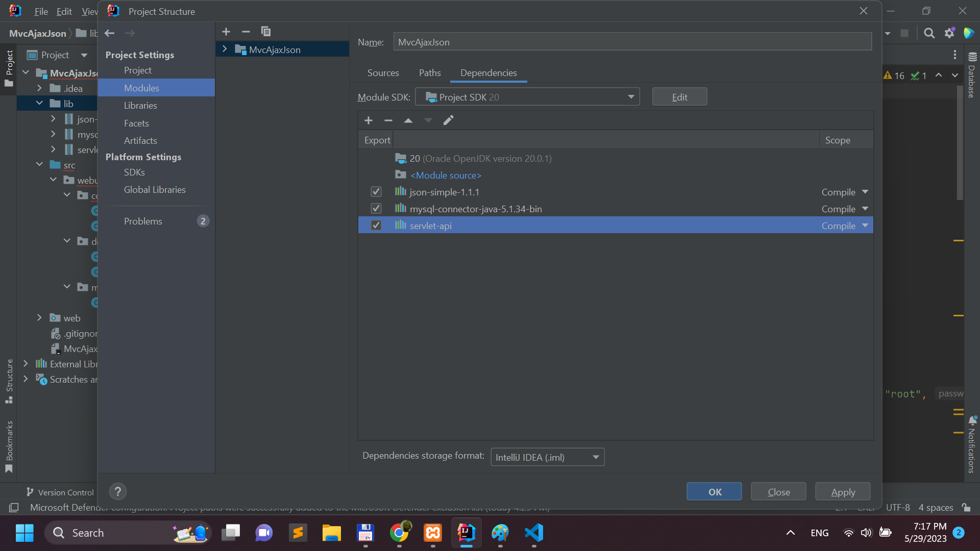Open XAMPP from the taskbar
Screen dimensions: 980x551
coord(433,533)
